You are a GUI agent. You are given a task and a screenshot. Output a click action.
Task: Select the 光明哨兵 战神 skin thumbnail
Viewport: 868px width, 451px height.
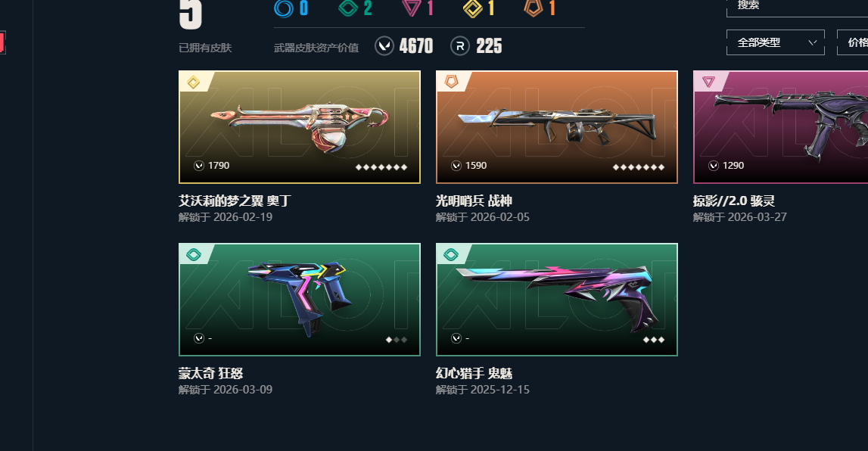pos(557,127)
